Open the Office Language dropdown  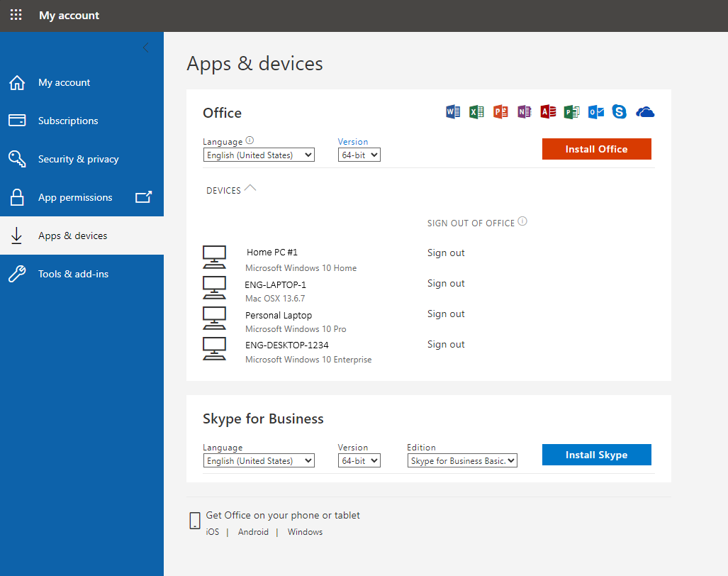(x=259, y=155)
